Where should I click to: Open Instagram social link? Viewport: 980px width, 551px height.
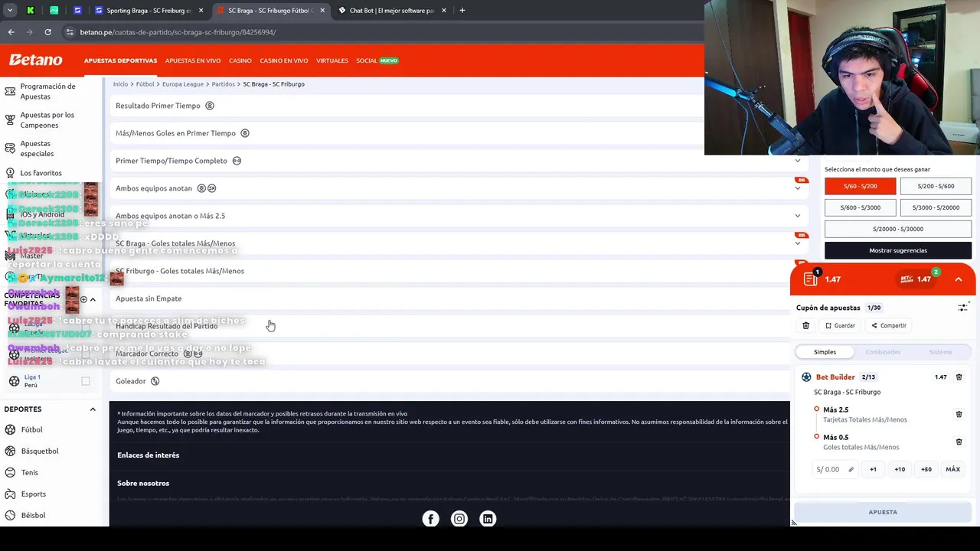point(459,519)
